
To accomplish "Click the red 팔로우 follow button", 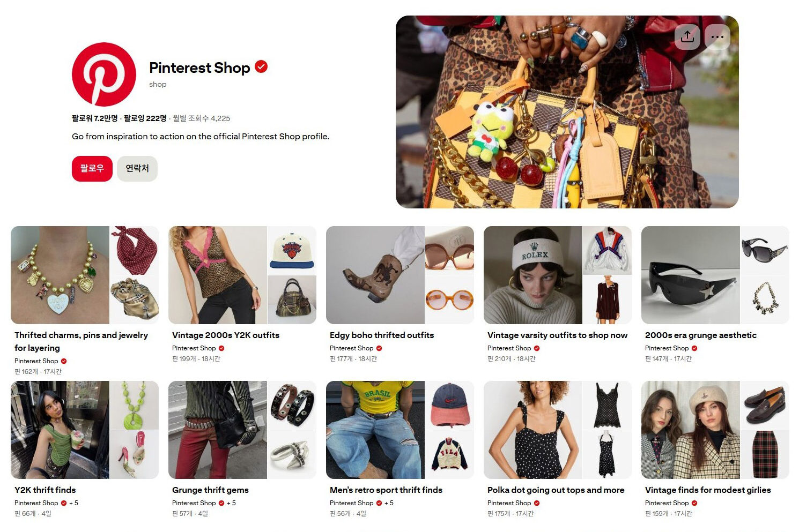I will click(x=92, y=169).
